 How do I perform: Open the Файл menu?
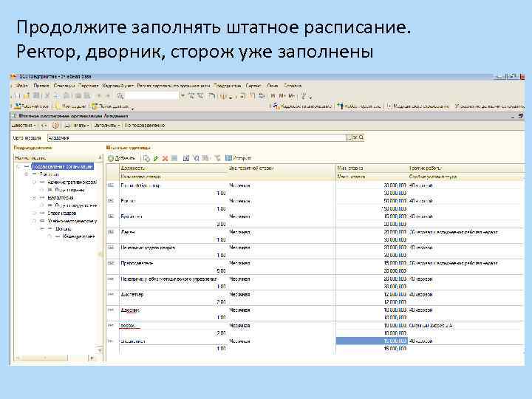(x=21, y=86)
